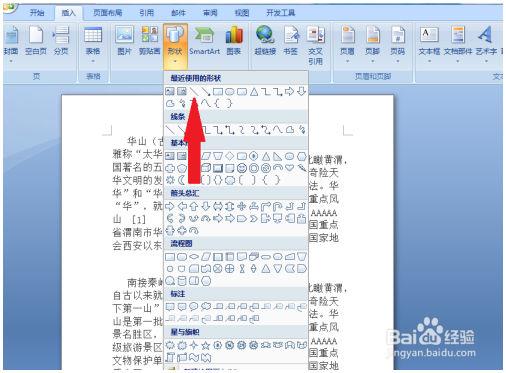Add a Bookmark (书签)
Viewport: 506px width, 373px height.
pos(291,41)
